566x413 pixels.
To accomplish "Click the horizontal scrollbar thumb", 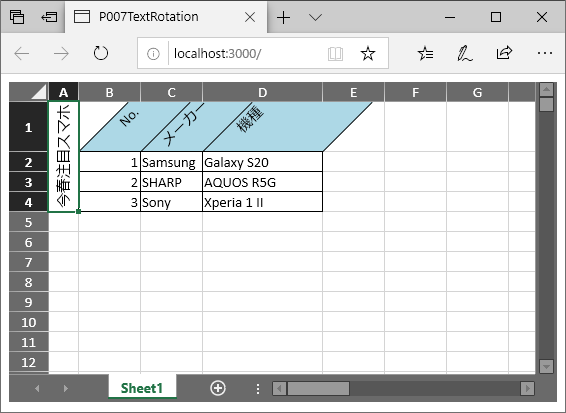I will coord(318,388).
